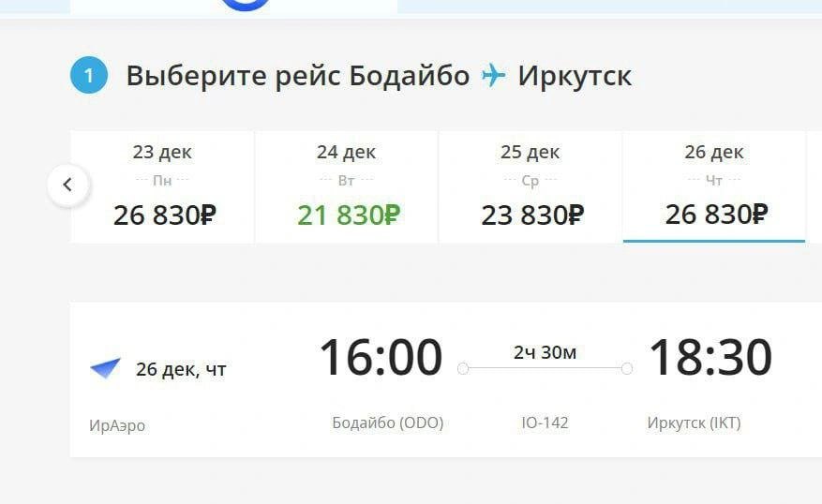Image resolution: width=822 pixels, height=504 pixels.
Task: Select the 26 дек Thursday date tab
Action: (714, 186)
